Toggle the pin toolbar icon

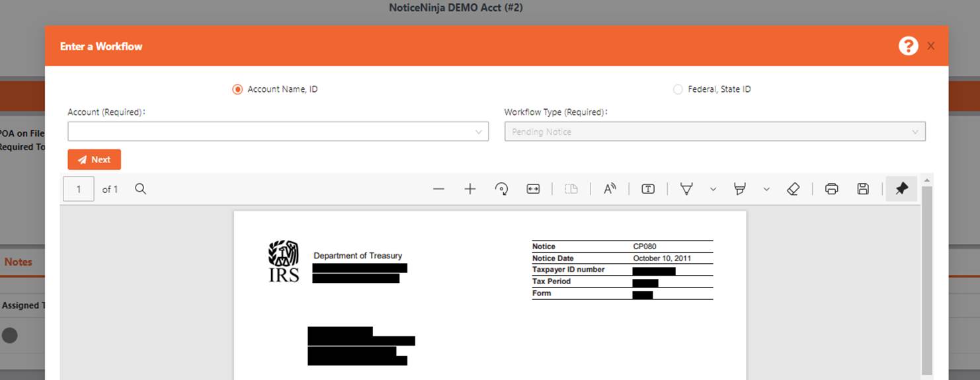pyautogui.click(x=901, y=189)
